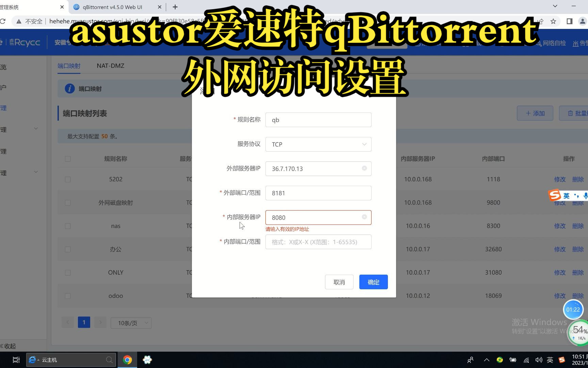Click the previous page arrow
The width and height of the screenshot is (588, 368).
click(x=68, y=322)
